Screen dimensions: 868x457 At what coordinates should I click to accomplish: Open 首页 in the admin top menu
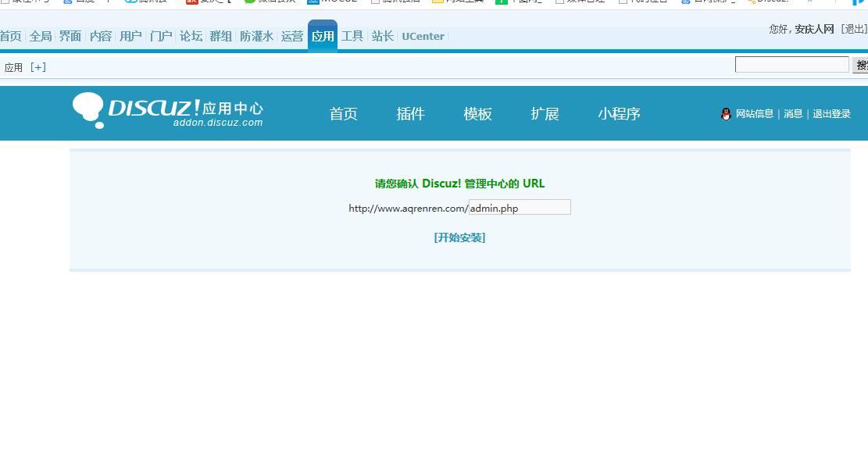click(x=10, y=37)
